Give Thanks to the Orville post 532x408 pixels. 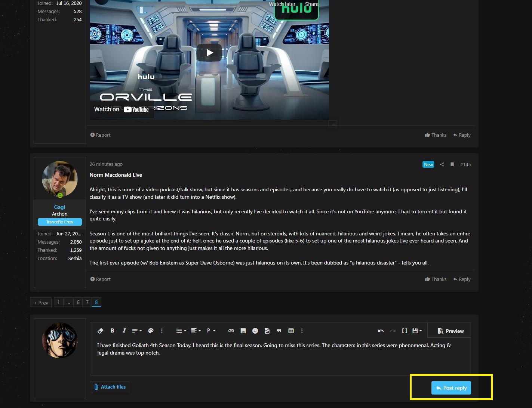(436, 135)
